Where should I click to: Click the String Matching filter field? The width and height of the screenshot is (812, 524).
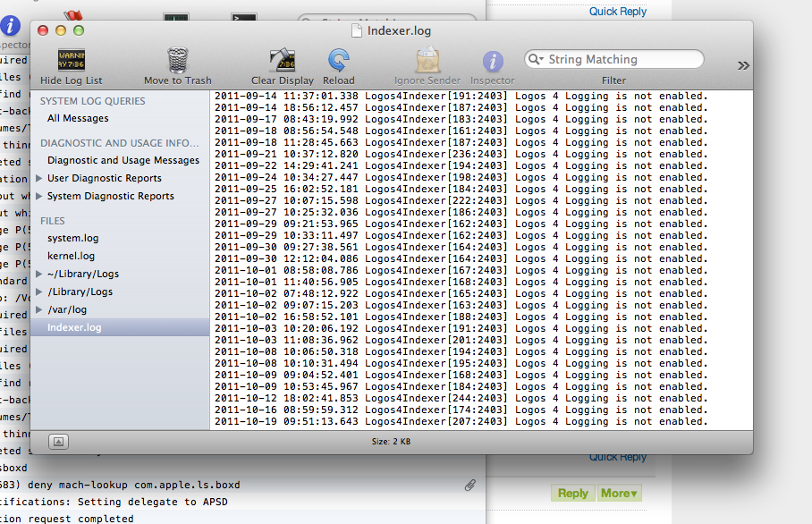pyautogui.click(x=613, y=59)
